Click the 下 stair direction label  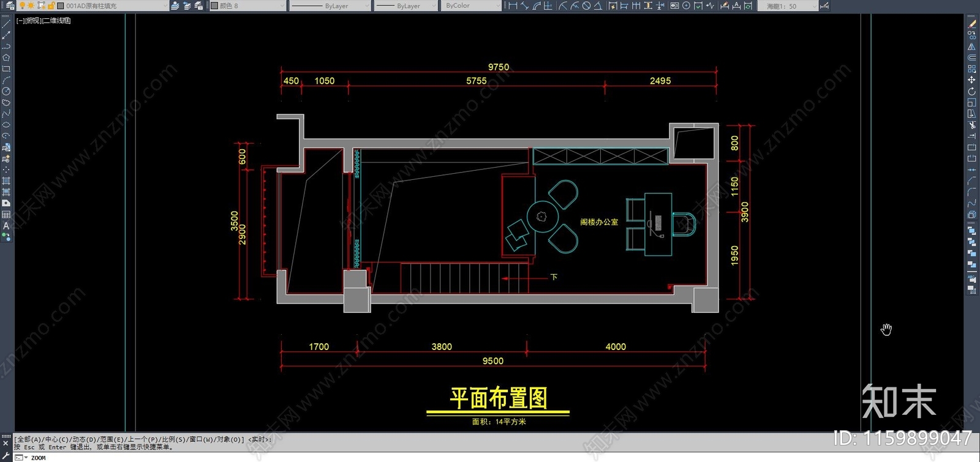[x=554, y=277]
